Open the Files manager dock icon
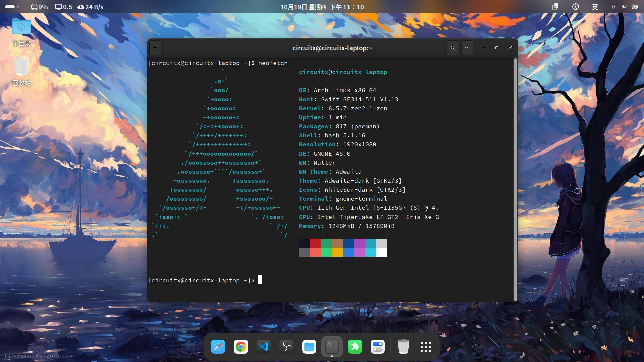The image size is (644, 362). click(309, 347)
